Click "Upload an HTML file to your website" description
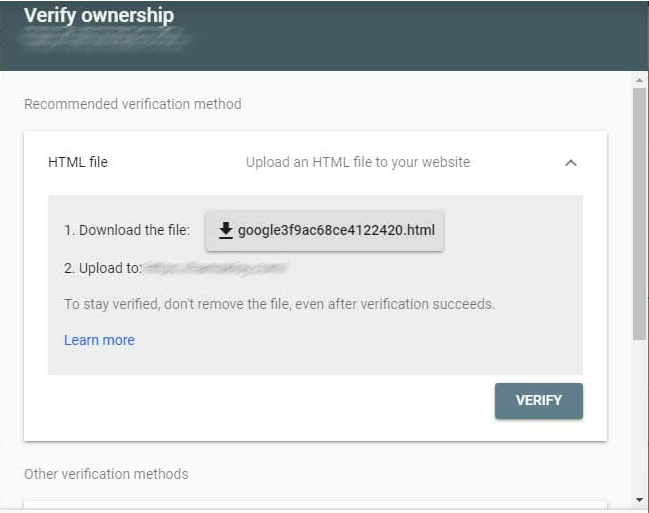 [358, 162]
